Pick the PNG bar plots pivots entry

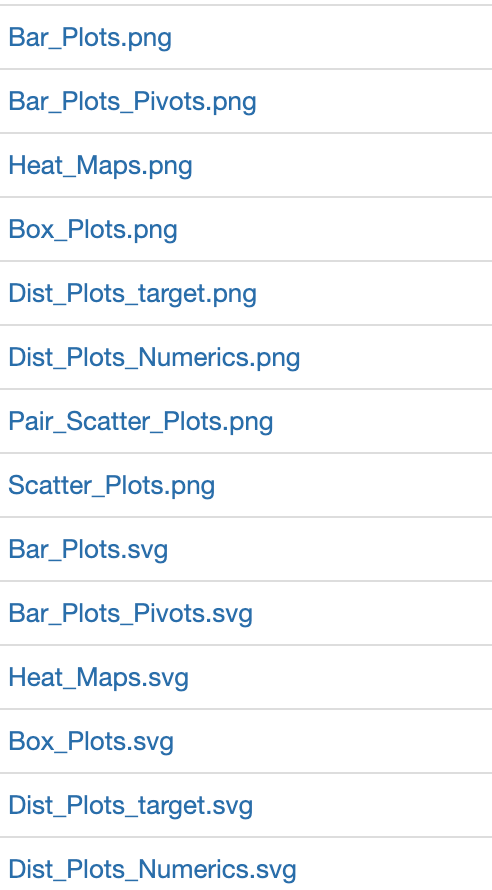click(132, 102)
